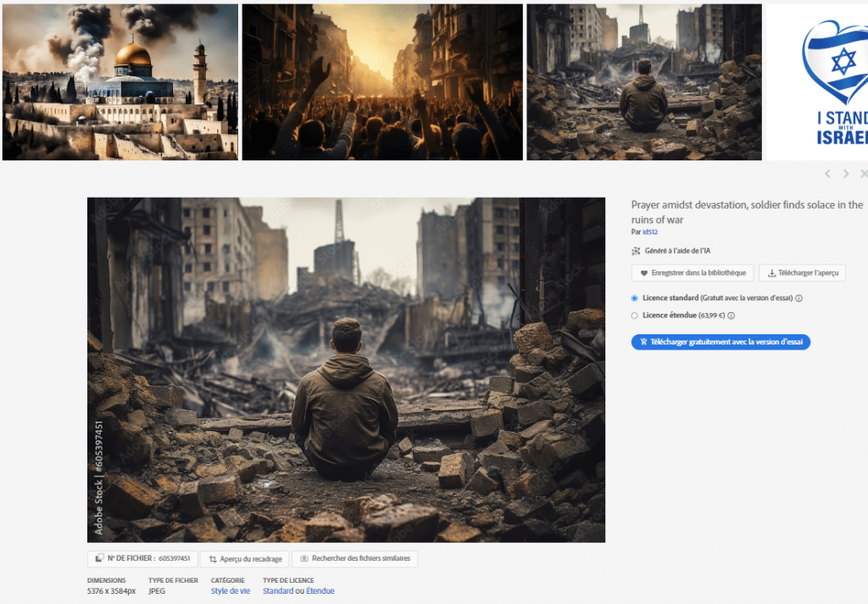Click the AI-generated icon beside Généré à l'aide de l'IA
Screen dimensions: 868x604
coord(636,251)
